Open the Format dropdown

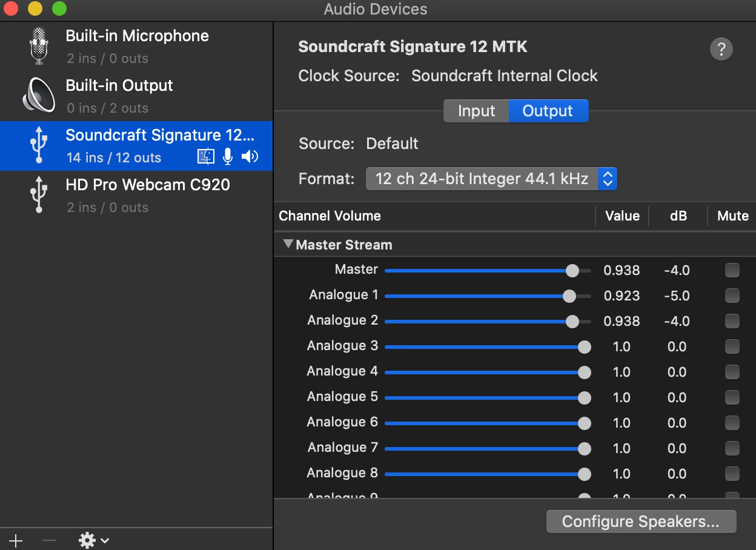(491, 179)
